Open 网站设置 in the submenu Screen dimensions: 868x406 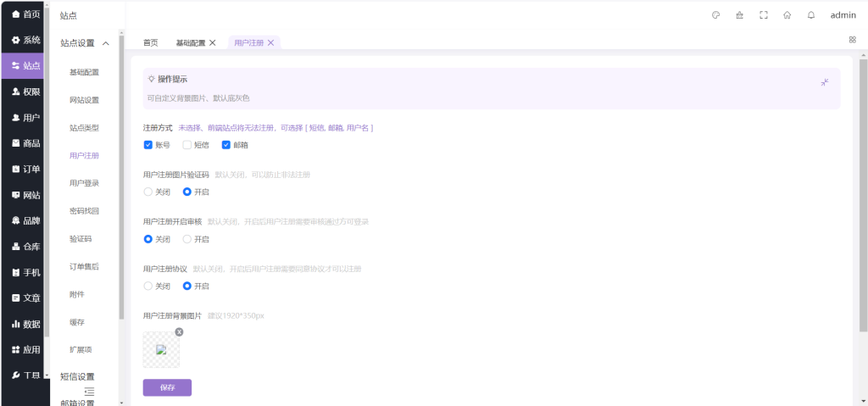[84, 100]
